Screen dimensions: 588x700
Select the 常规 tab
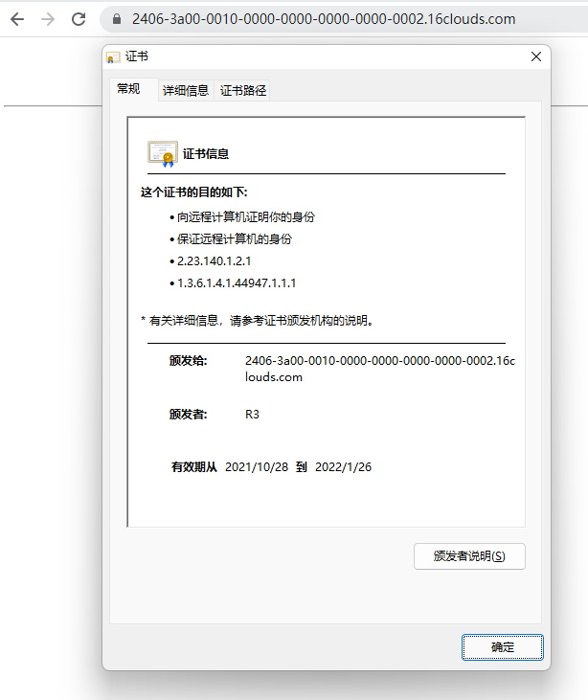pos(128,89)
